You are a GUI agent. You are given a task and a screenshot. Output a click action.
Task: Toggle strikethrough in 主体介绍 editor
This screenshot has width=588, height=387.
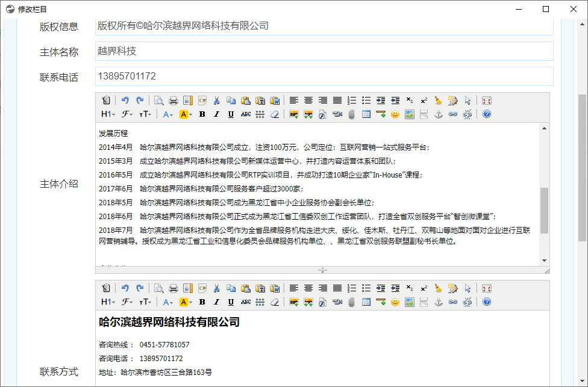pyautogui.click(x=246, y=114)
